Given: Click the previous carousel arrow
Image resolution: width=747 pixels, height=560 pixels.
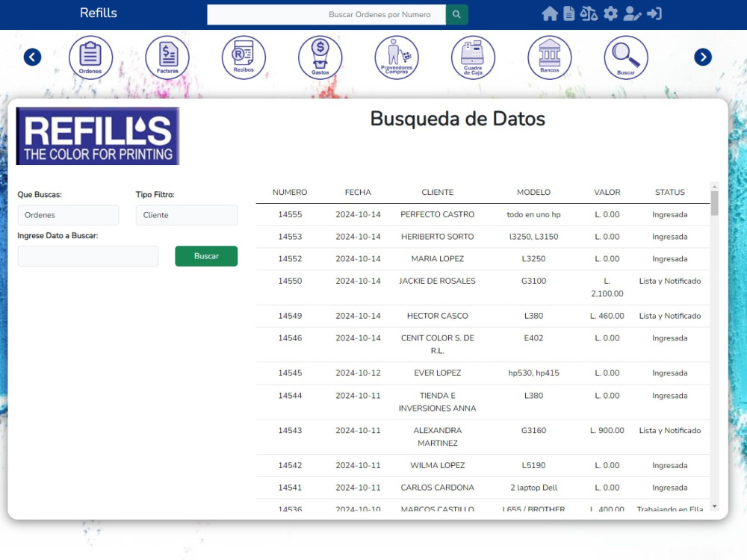Looking at the screenshot, I should [32, 57].
